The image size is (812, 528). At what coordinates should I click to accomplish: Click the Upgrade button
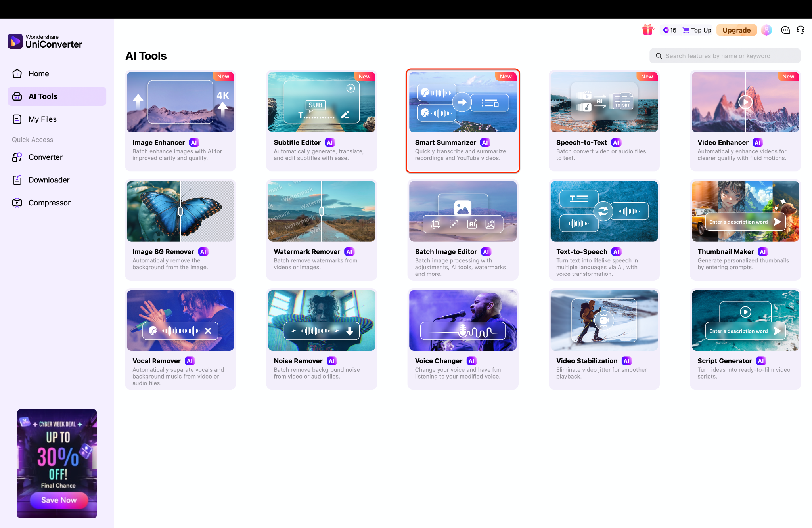[736, 30]
